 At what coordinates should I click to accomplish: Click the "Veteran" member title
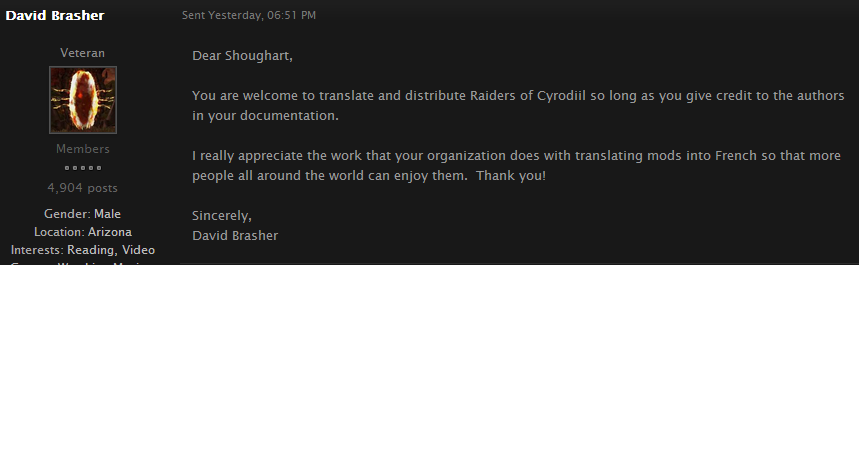click(x=82, y=53)
